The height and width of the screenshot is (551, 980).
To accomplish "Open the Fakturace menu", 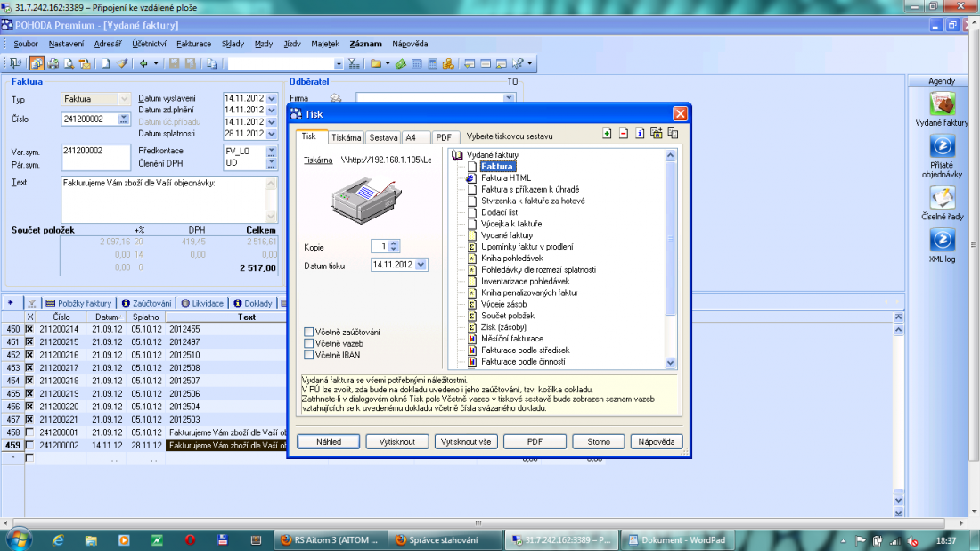I will pyautogui.click(x=193, y=44).
